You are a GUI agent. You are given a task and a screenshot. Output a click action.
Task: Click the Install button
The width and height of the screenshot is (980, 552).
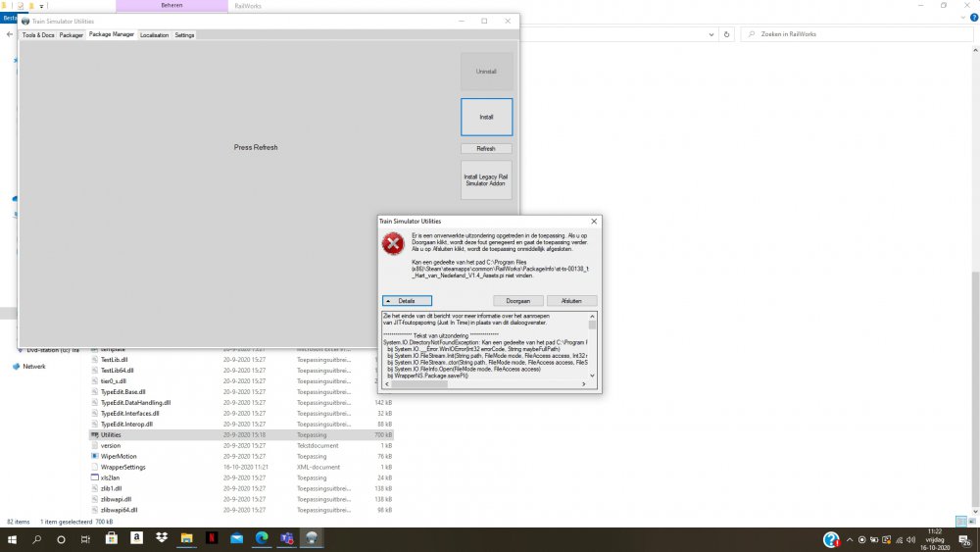click(x=486, y=117)
